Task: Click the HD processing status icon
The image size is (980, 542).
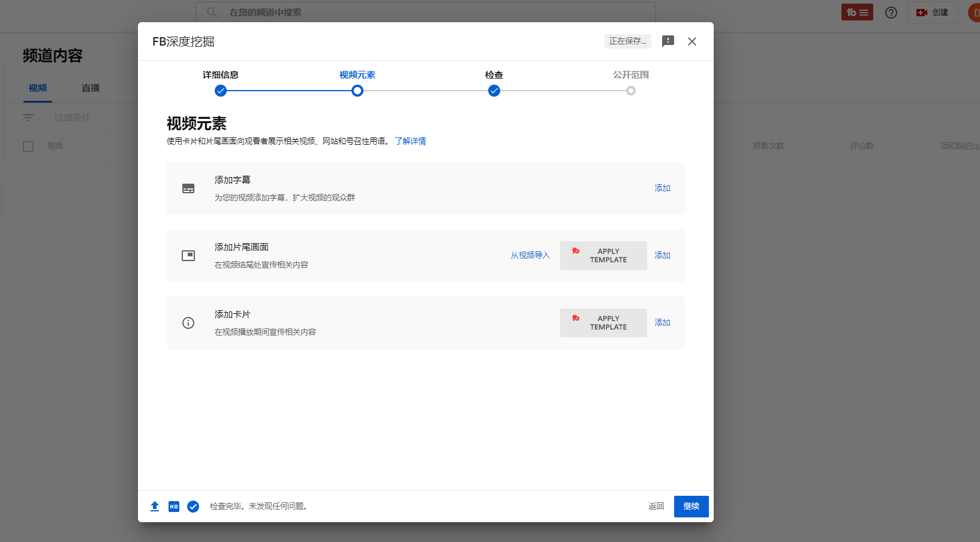Action: (x=174, y=507)
